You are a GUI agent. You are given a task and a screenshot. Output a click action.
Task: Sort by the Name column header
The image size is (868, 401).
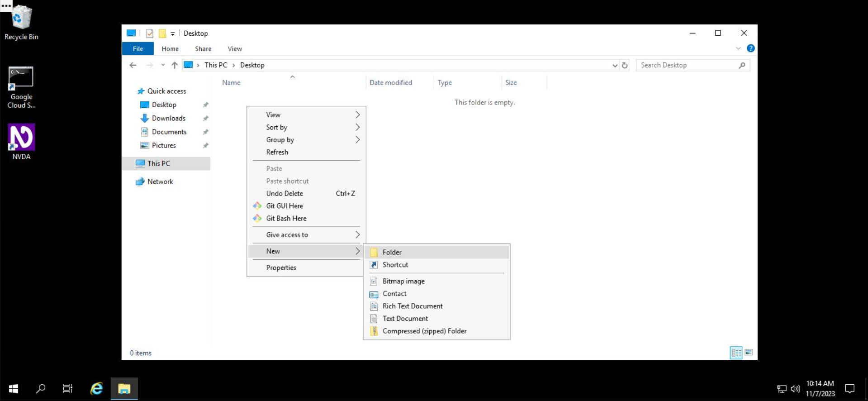pyautogui.click(x=292, y=82)
